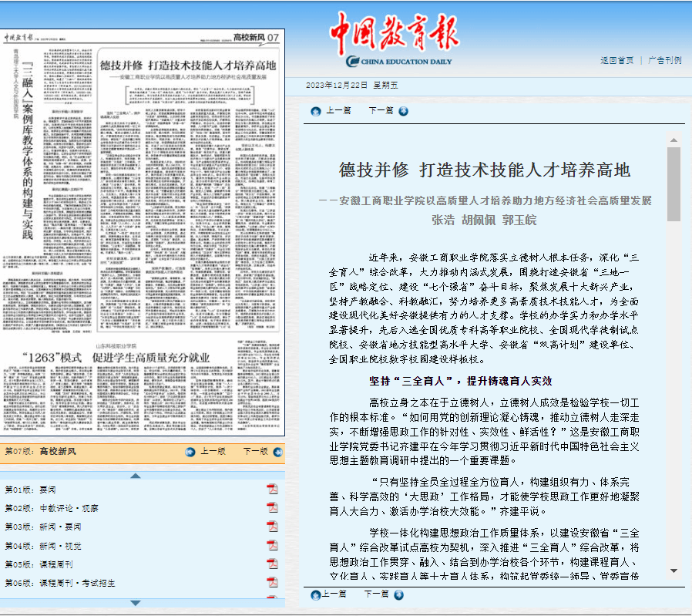Click subheading 坚持"三全育人"，提升铸魂育人实效
The height and width of the screenshot is (616, 692).
point(461,381)
